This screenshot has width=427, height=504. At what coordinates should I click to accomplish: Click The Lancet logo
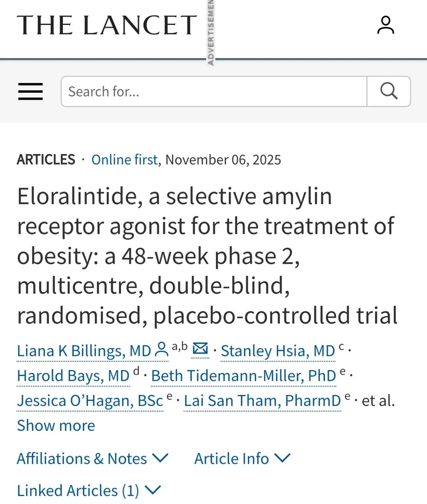(107, 25)
